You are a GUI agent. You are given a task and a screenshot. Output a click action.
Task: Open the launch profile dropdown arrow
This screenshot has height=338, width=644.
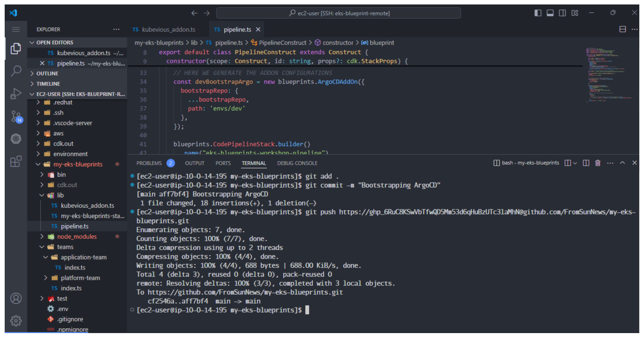click(575, 163)
